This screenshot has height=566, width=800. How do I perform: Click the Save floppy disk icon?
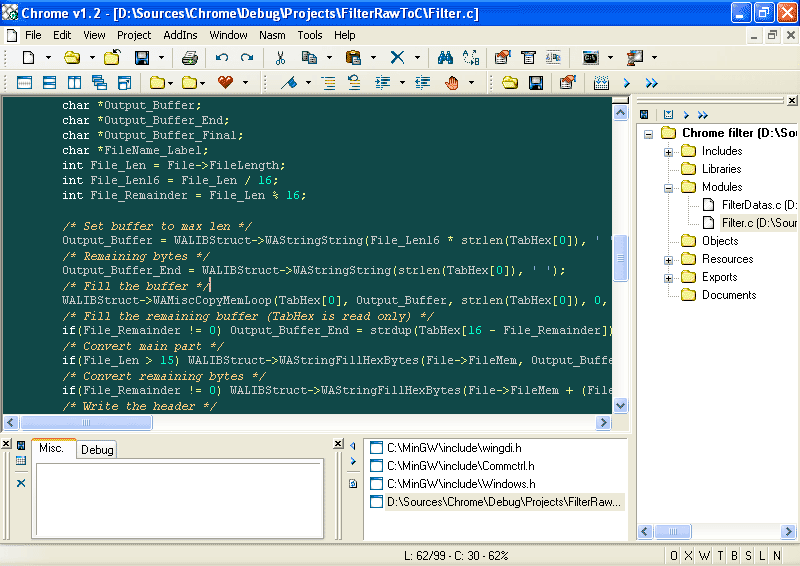click(141, 58)
